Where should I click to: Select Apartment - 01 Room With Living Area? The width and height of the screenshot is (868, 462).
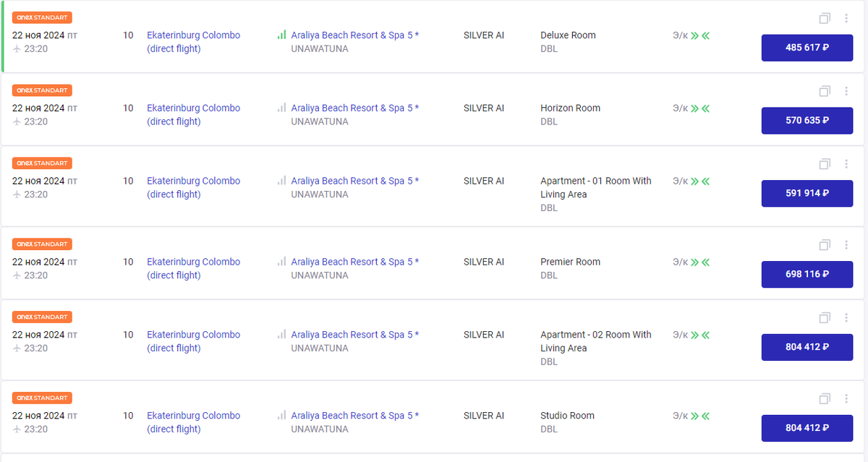pos(596,188)
